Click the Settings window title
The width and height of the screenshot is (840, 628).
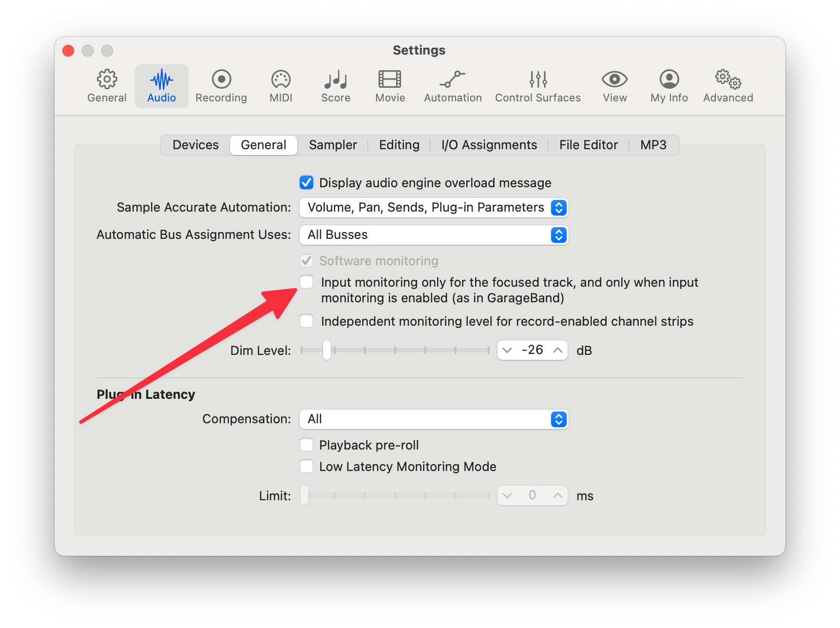point(419,50)
